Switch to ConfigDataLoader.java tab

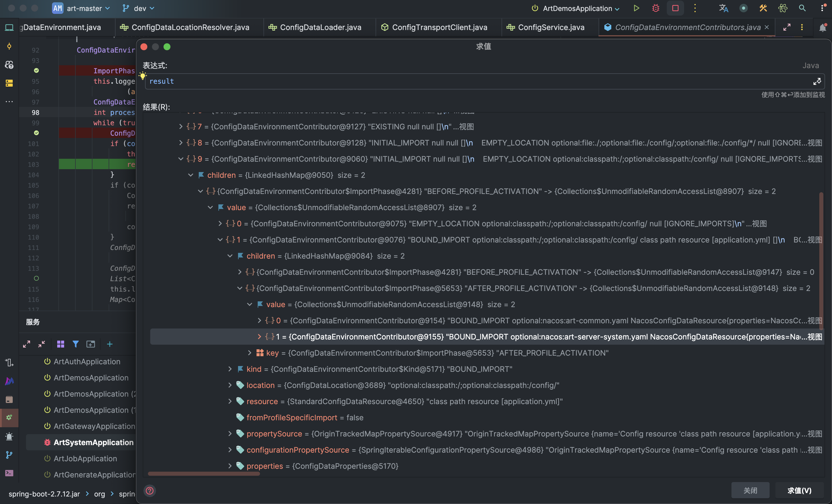320,27
